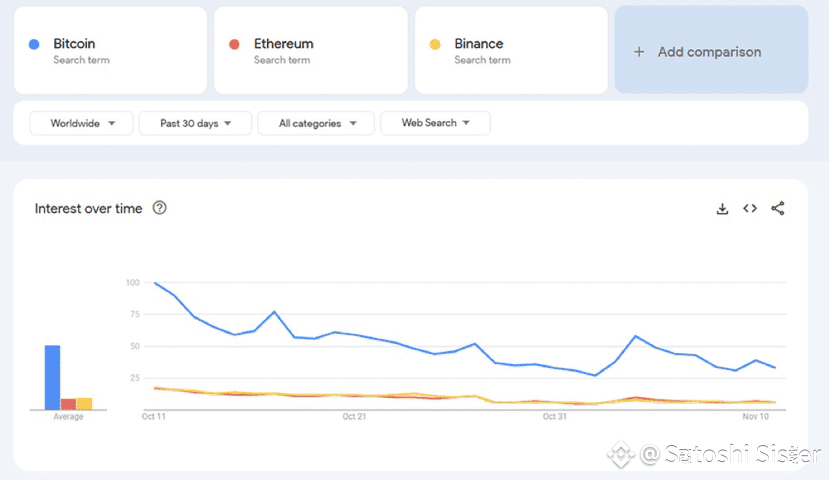Share the Interest over time chart
The width and height of the screenshot is (829, 480).
pyautogui.click(x=778, y=209)
